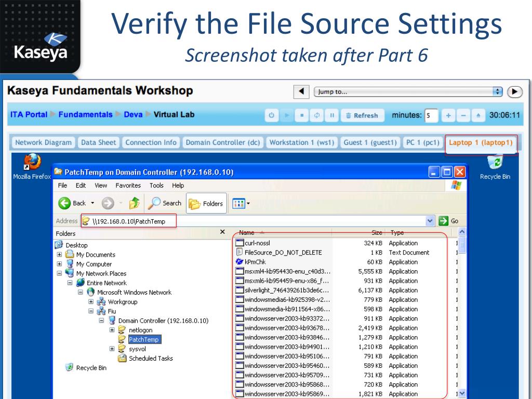Switch to PC 1 (pc1) tab
The height and width of the screenshot is (399, 532).
click(423, 142)
